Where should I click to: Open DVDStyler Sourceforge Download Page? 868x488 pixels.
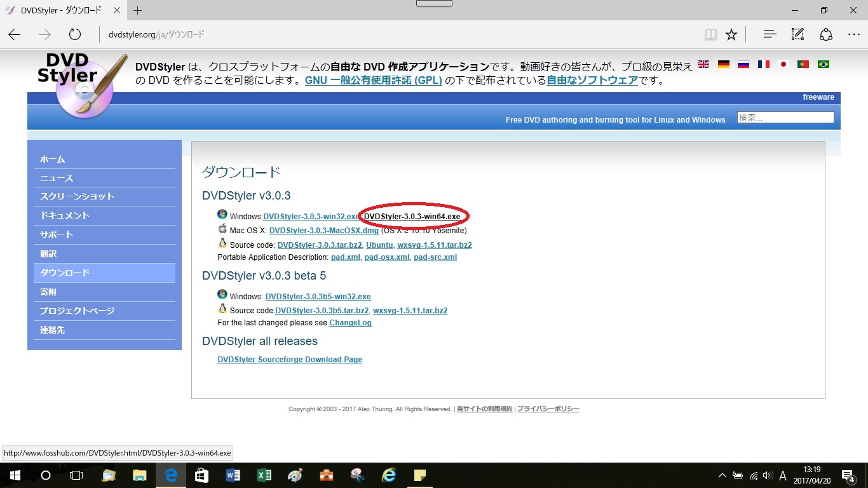point(290,360)
